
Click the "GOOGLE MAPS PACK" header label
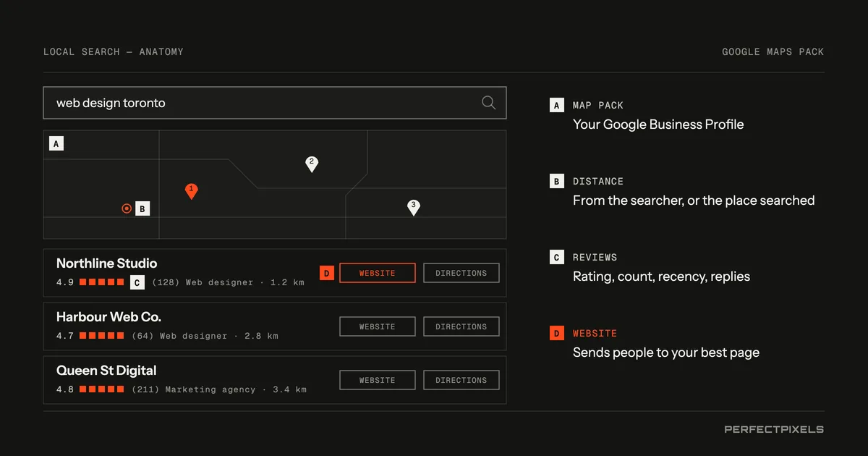pos(773,52)
